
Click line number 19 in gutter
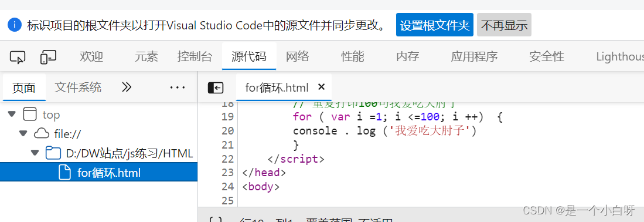(227, 117)
